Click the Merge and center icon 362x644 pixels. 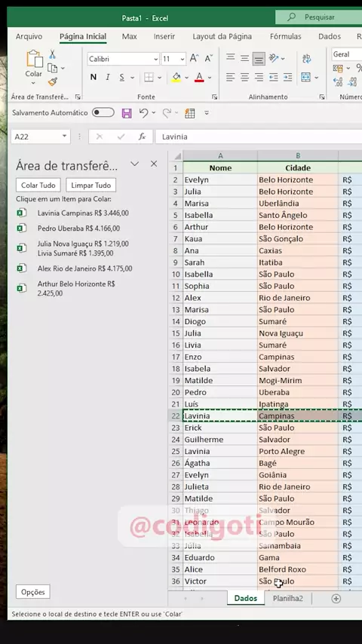click(x=305, y=77)
